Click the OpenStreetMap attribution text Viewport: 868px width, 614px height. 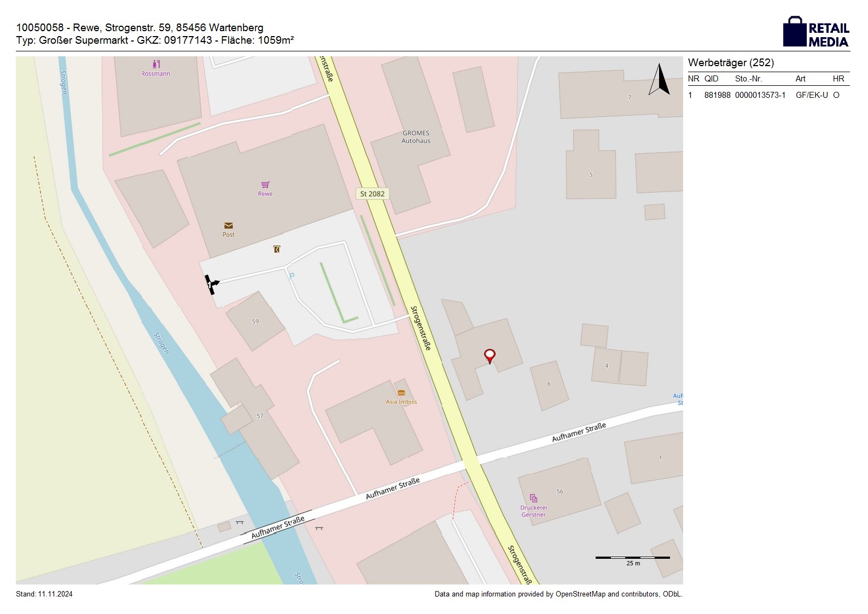[x=558, y=594]
